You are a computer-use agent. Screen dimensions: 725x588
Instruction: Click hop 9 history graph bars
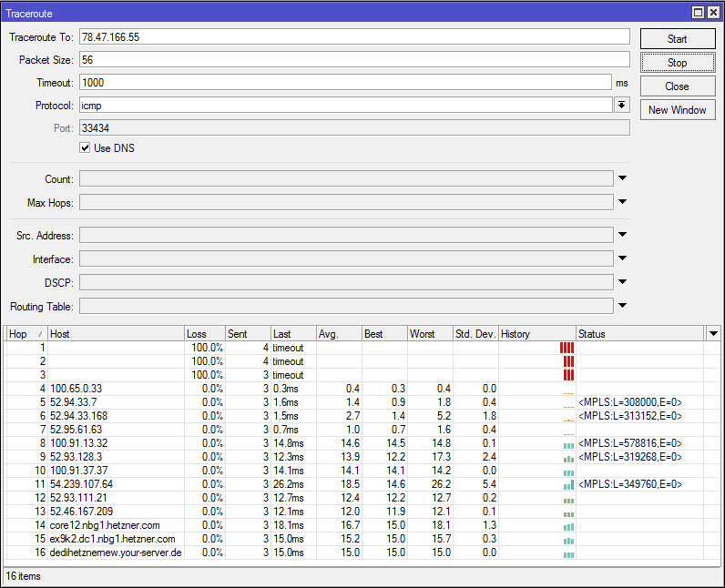coord(568,459)
